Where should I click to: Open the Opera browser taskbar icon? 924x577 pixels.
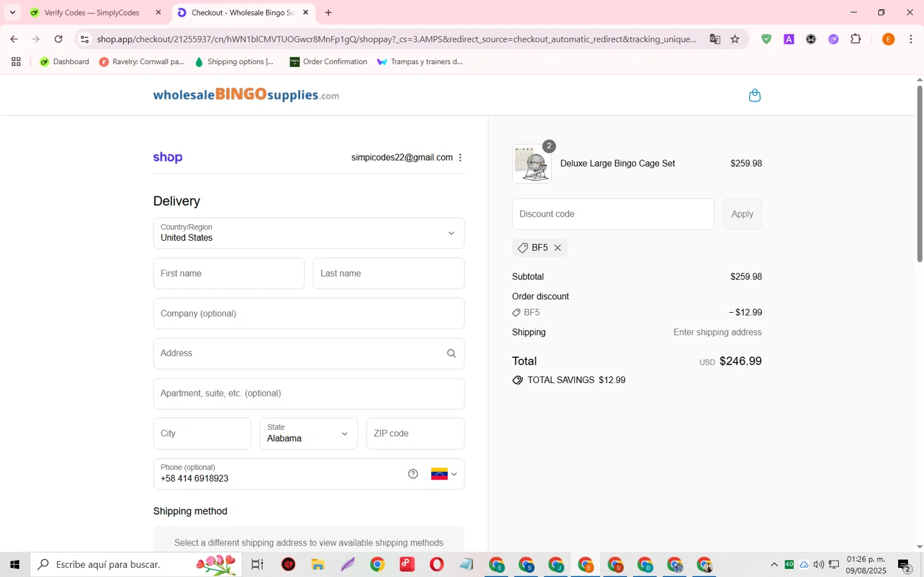coord(437,564)
